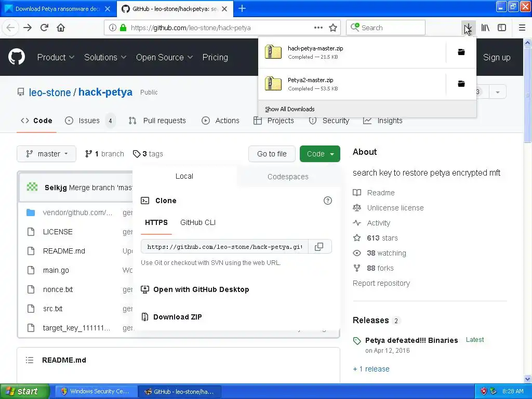Show site information icon in address bar

[x=113, y=28]
